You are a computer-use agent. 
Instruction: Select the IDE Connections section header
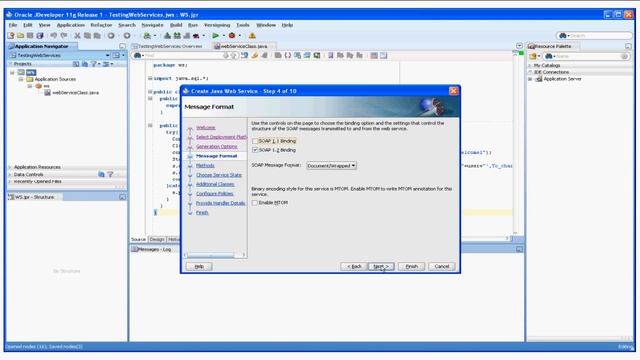[551, 72]
